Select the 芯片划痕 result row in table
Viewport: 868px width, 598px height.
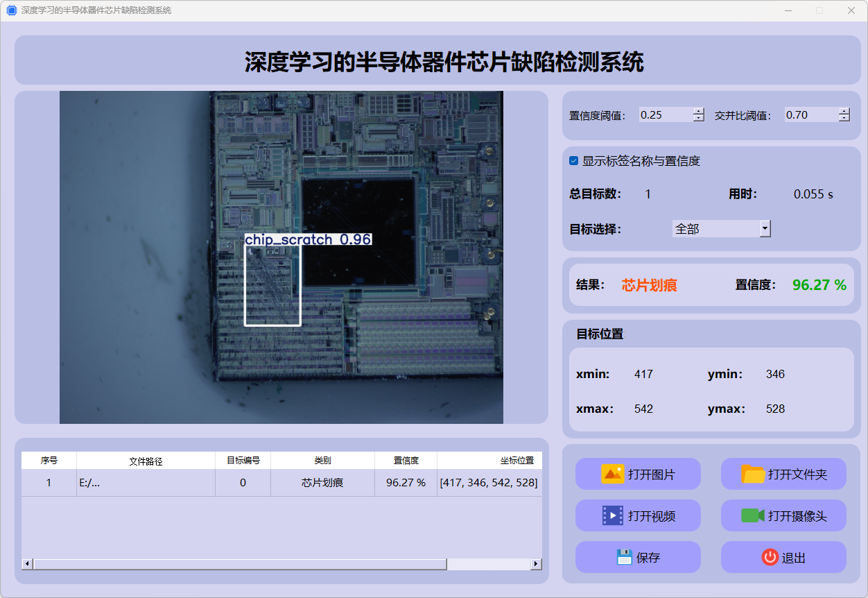[x=322, y=483]
